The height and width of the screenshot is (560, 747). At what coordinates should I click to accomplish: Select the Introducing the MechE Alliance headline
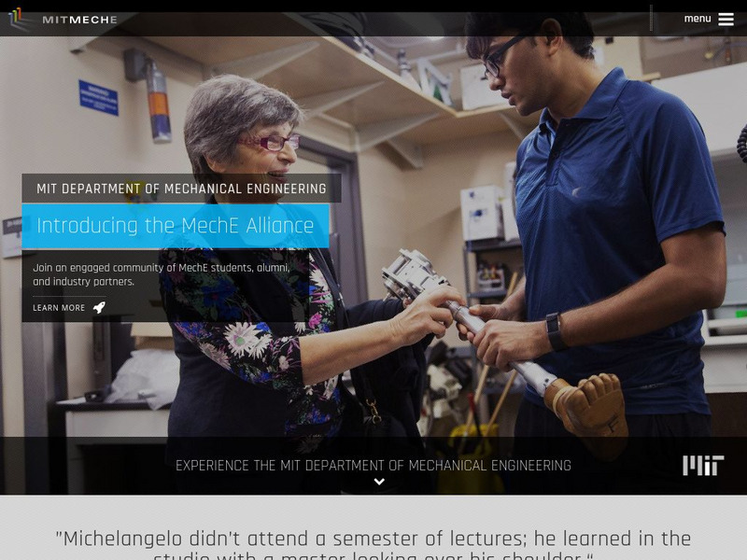(x=176, y=226)
